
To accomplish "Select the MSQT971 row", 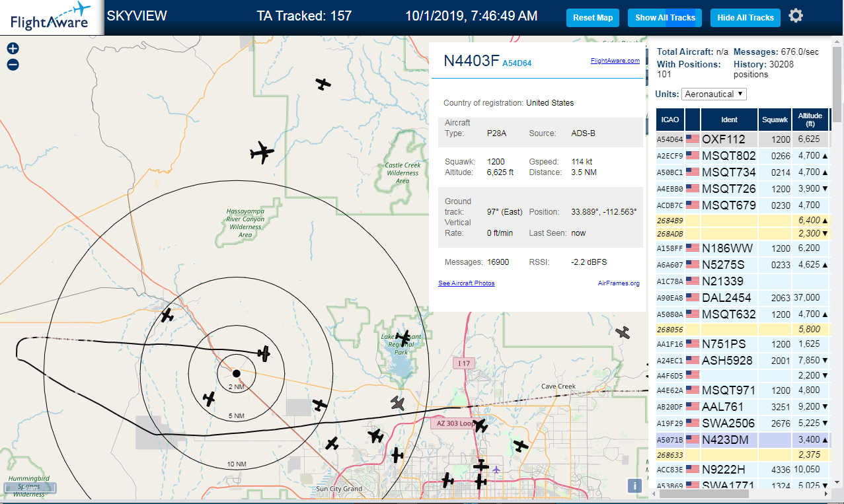I will [x=743, y=390].
